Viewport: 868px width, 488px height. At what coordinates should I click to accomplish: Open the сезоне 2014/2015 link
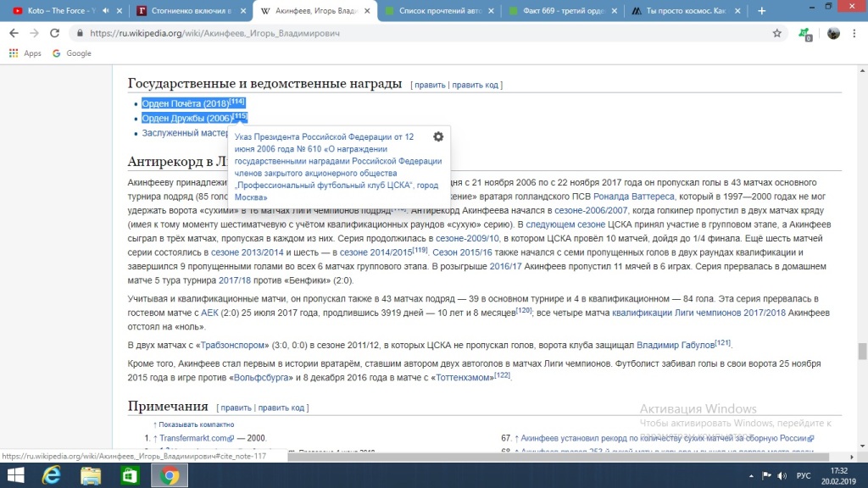[376, 252]
